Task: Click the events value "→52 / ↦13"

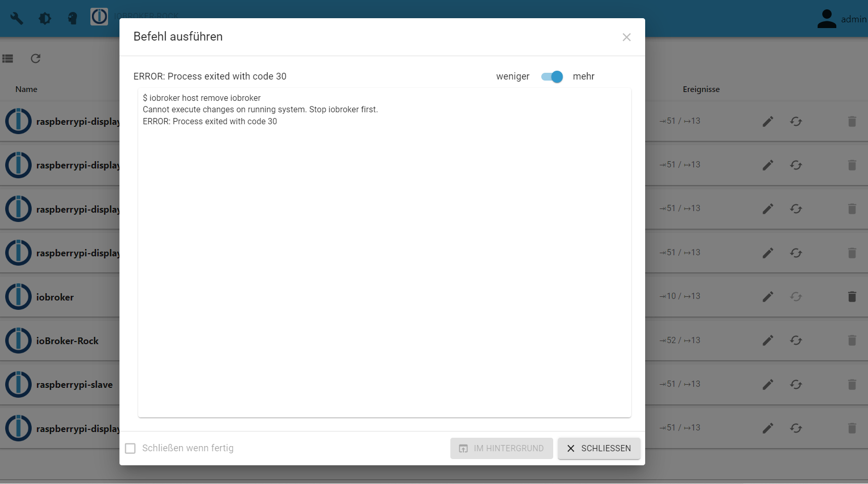Action: pos(680,340)
